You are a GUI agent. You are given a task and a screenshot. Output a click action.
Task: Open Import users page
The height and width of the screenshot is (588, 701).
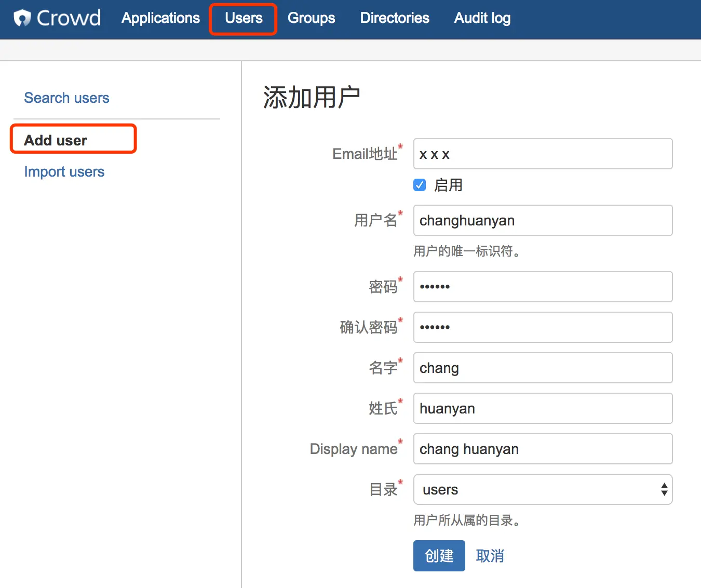[x=64, y=171]
